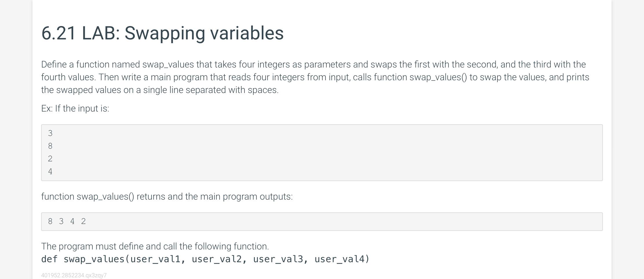Click 'The program must define and call' sentence
644x279 pixels.
[155, 246]
